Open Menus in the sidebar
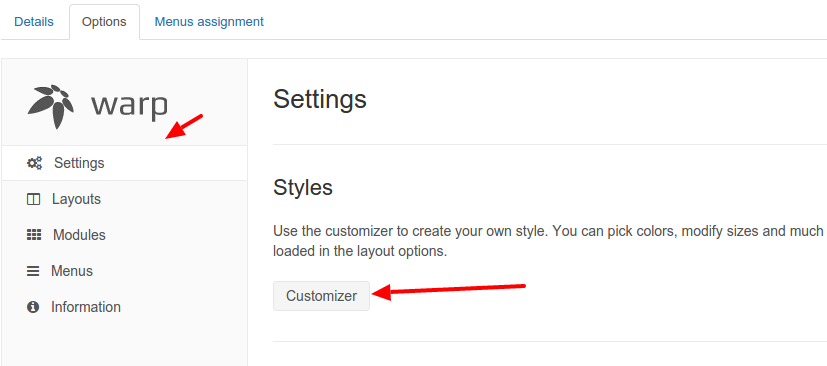The height and width of the screenshot is (366, 827). pyautogui.click(x=124, y=271)
